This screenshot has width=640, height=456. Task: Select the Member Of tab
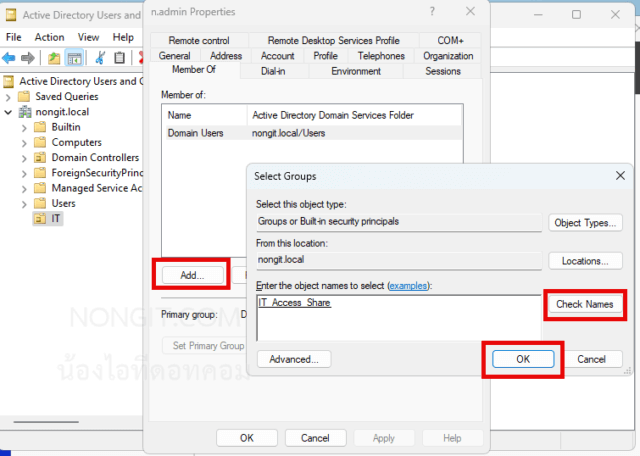[194, 69]
